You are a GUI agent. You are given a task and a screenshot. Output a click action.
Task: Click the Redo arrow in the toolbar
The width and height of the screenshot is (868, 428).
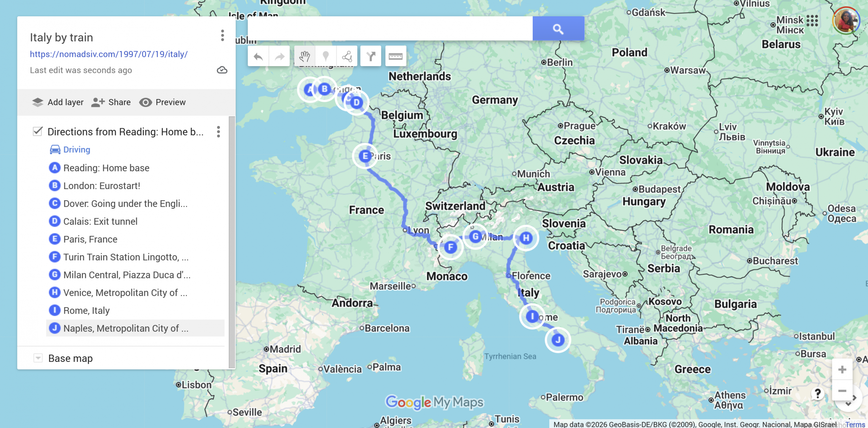279,56
